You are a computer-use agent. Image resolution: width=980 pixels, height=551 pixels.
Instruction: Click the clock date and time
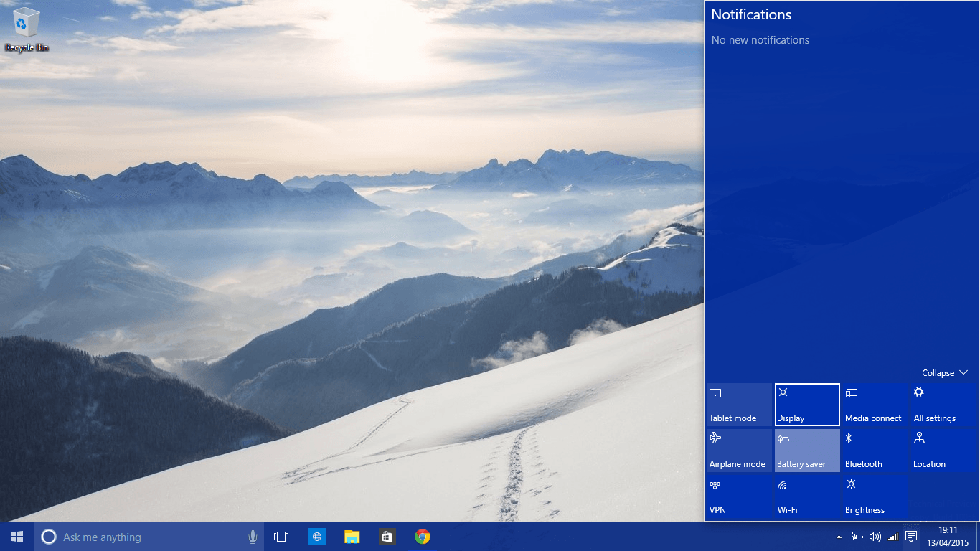pos(948,537)
